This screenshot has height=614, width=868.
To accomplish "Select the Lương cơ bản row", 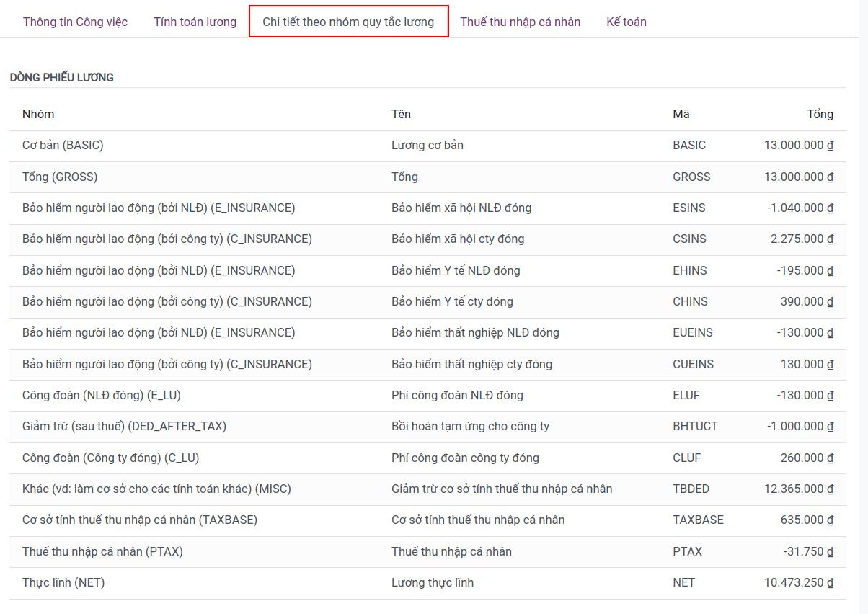I will (427, 145).
